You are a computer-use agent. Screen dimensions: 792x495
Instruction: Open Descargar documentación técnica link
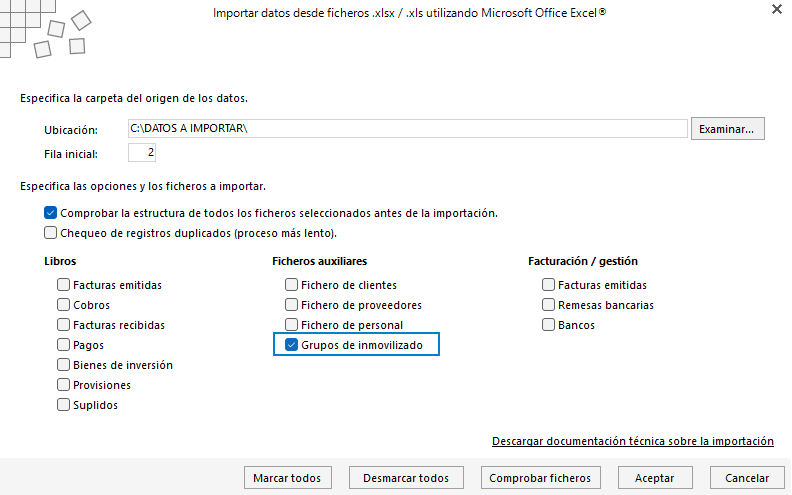[x=632, y=441]
